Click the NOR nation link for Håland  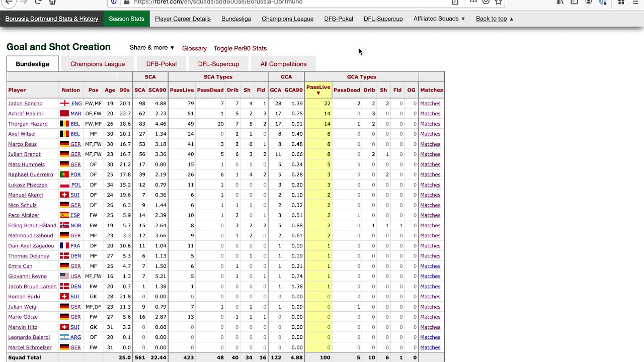click(x=75, y=225)
